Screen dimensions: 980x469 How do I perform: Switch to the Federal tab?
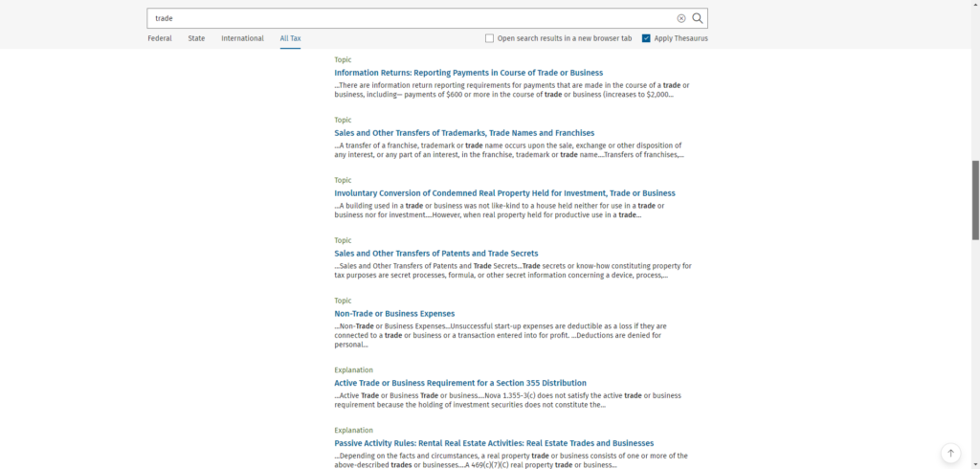pos(160,38)
